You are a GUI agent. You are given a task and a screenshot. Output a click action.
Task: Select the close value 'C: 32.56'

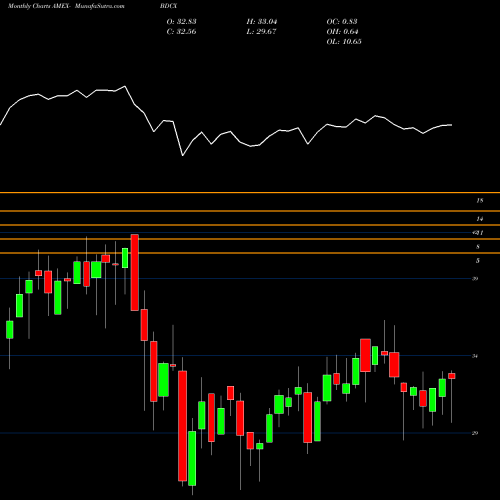point(181,31)
